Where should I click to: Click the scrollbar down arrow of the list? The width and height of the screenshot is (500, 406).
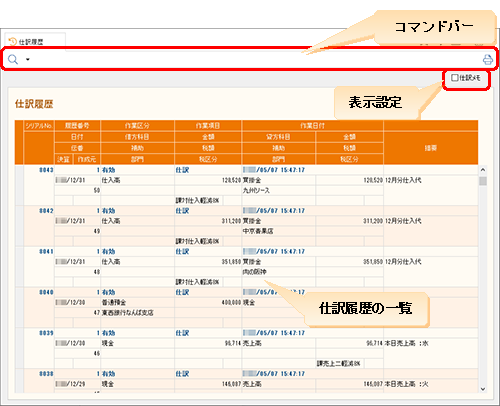point(482,389)
